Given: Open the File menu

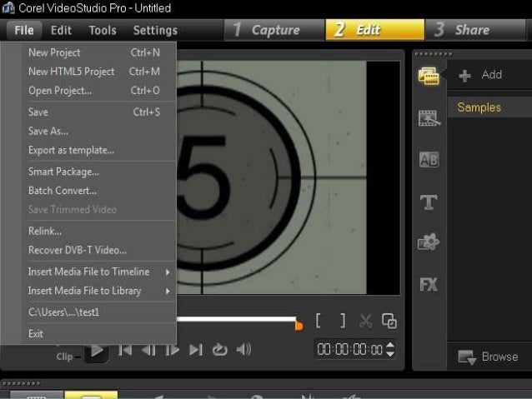Looking at the screenshot, I should pyautogui.click(x=24, y=30).
